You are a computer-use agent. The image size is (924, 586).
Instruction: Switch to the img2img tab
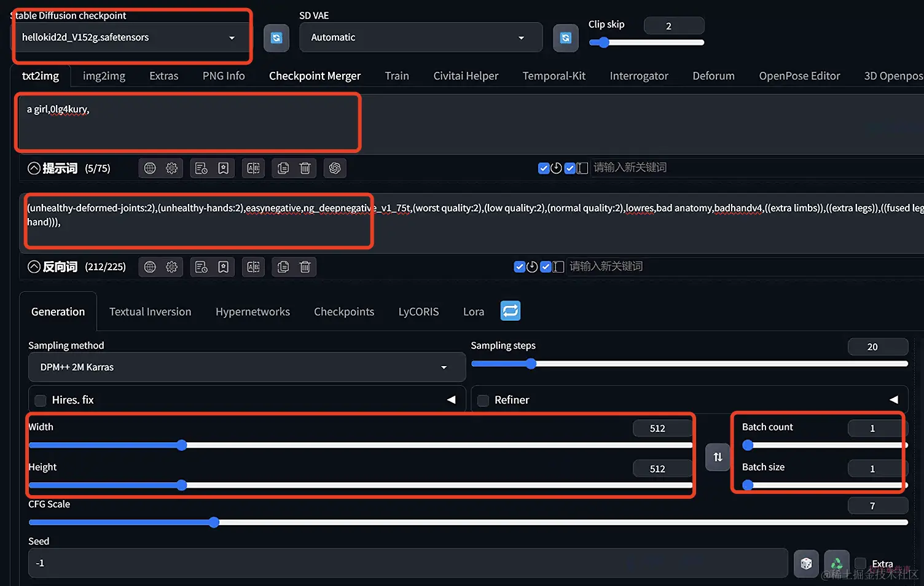point(104,76)
